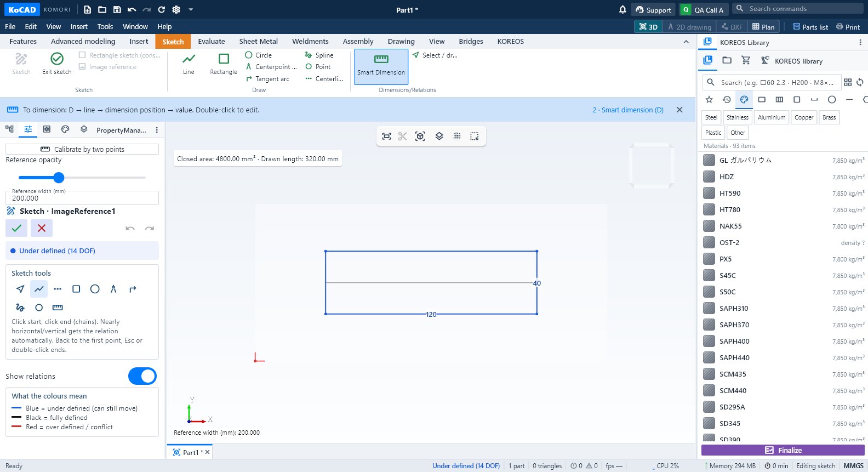
Task: Cancel the sketch with the red X
Action: (42, 228)
